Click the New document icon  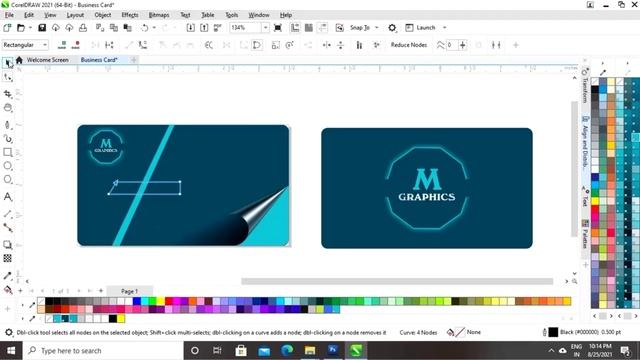(7, 28)
